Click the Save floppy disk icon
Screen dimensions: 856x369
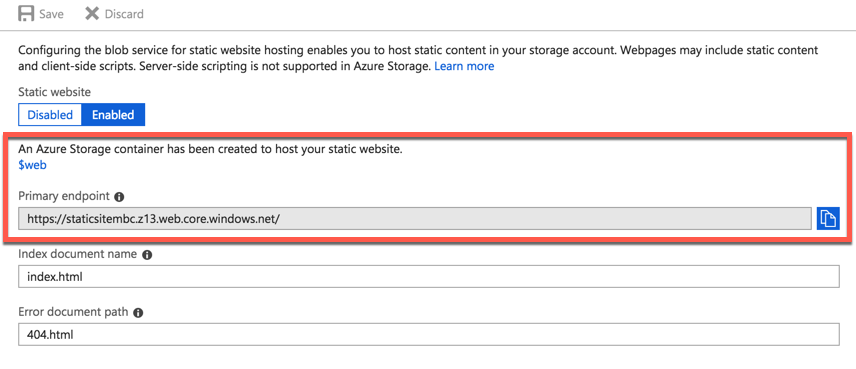26,14
